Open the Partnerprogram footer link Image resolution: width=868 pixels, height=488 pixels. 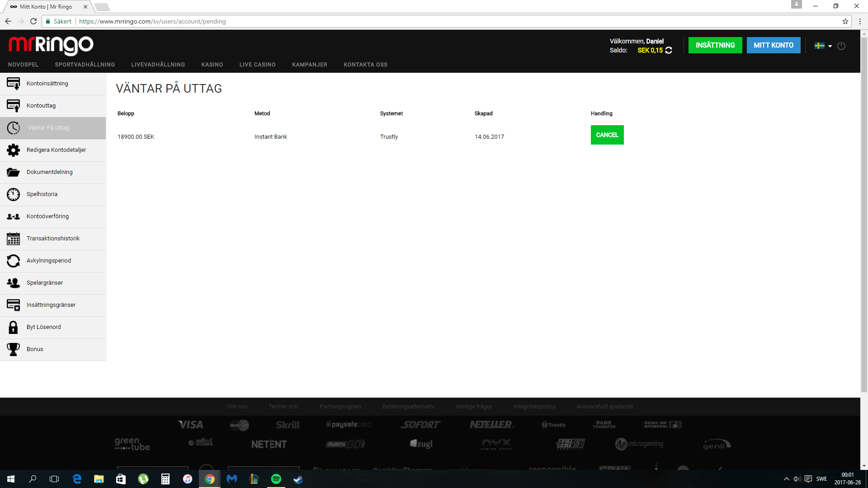(x=340, y=407)
